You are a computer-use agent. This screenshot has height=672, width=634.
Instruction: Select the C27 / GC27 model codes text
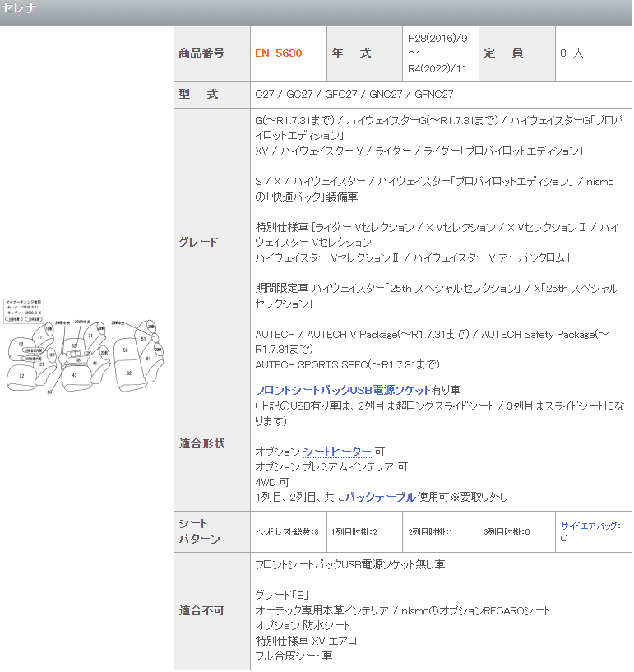click(x=354, y=95)
